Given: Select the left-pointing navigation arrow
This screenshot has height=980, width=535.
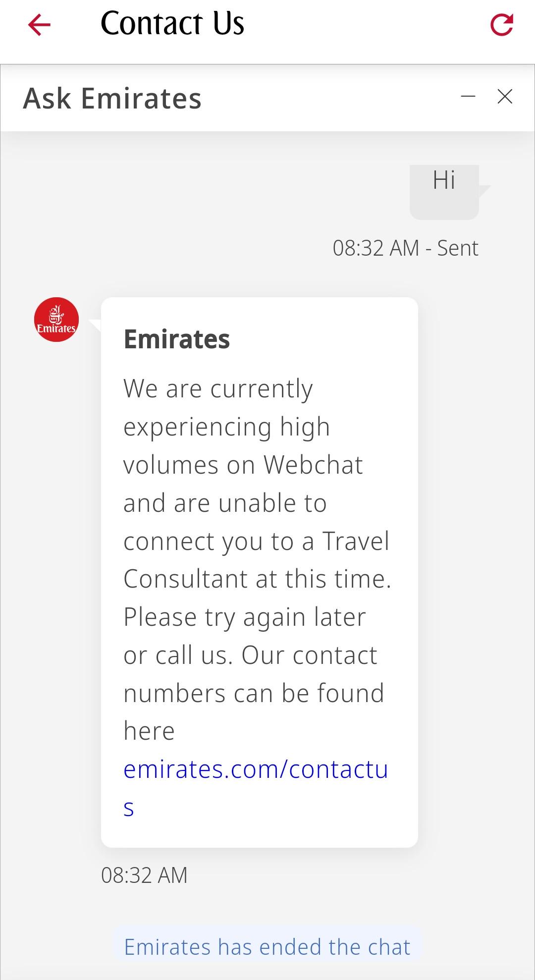Looking at the screenshot, I should [40, 25].
